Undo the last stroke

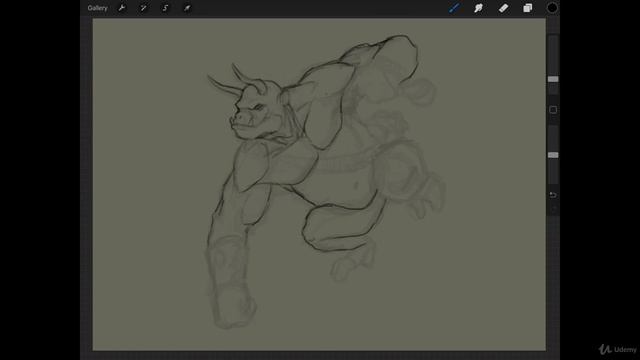pyautogui.click(x=553, y=195)
